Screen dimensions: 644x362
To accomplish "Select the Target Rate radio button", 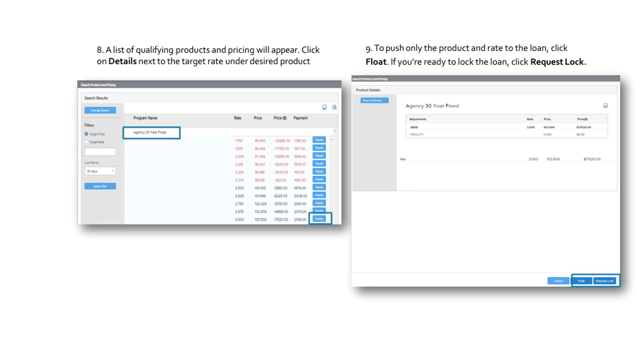I will point(86,142).
